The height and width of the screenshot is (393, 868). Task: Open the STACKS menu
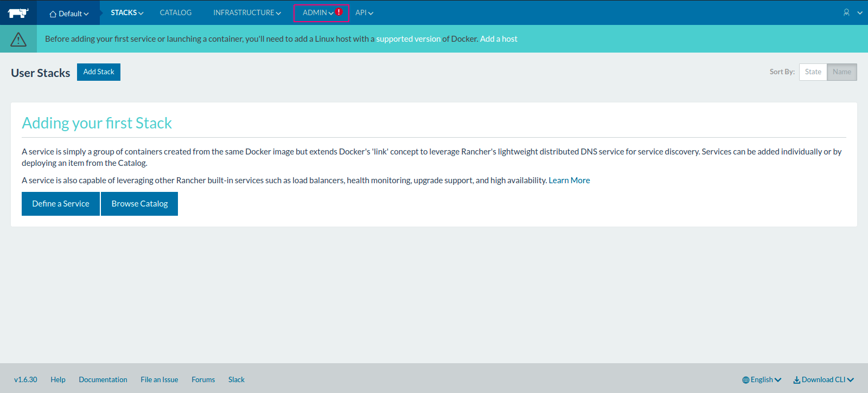127,12
